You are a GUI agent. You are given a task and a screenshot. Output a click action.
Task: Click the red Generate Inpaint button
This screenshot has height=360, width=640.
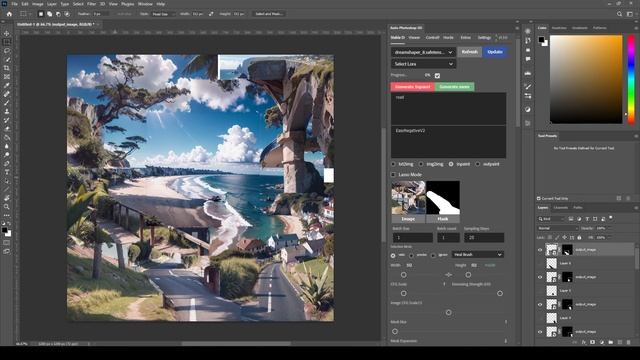point(412,87)
